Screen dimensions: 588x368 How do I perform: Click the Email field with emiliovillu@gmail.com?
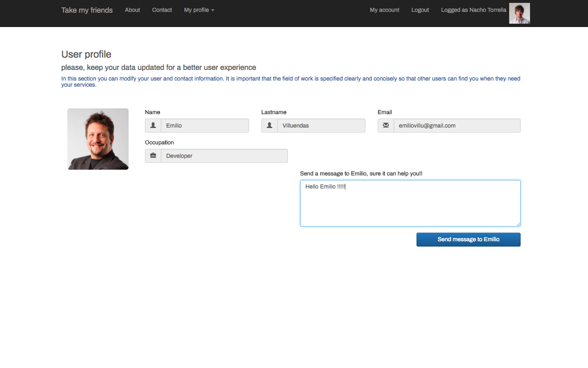(x=457, y=126)
